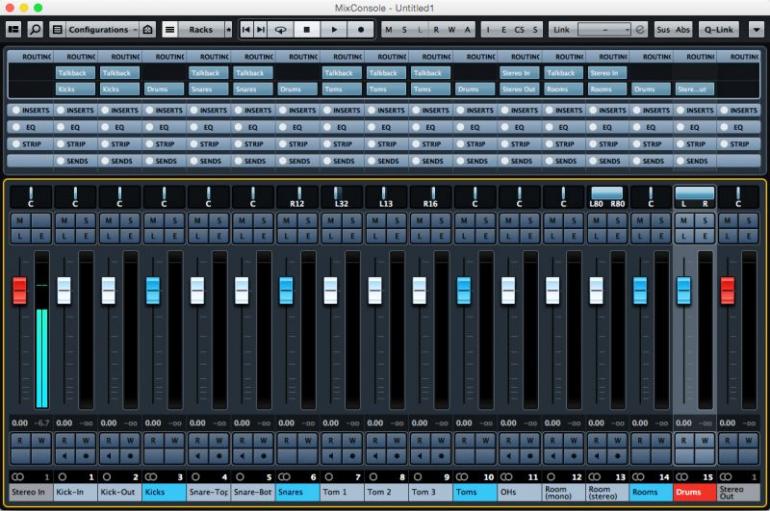Image resolution: width=770 pixels, height=511 pixels.
Task: Click the configuration snapshot camera icon
Action: [147, 29]
